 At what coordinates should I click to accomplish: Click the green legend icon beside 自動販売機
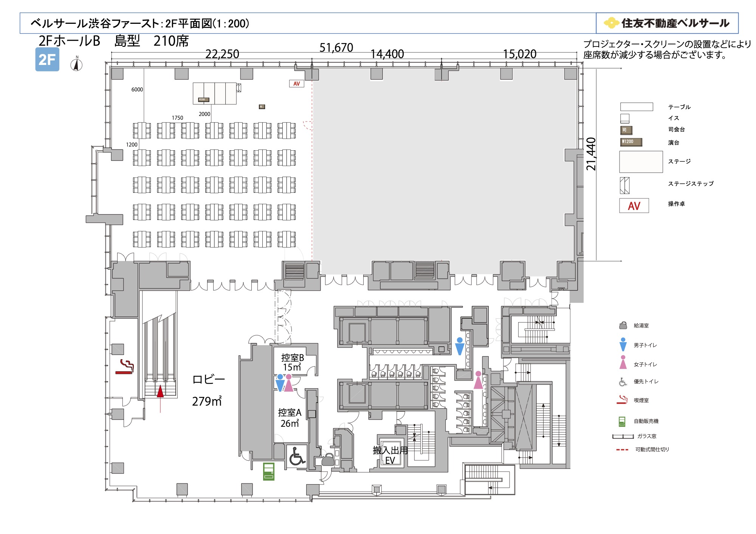(622, 421)
